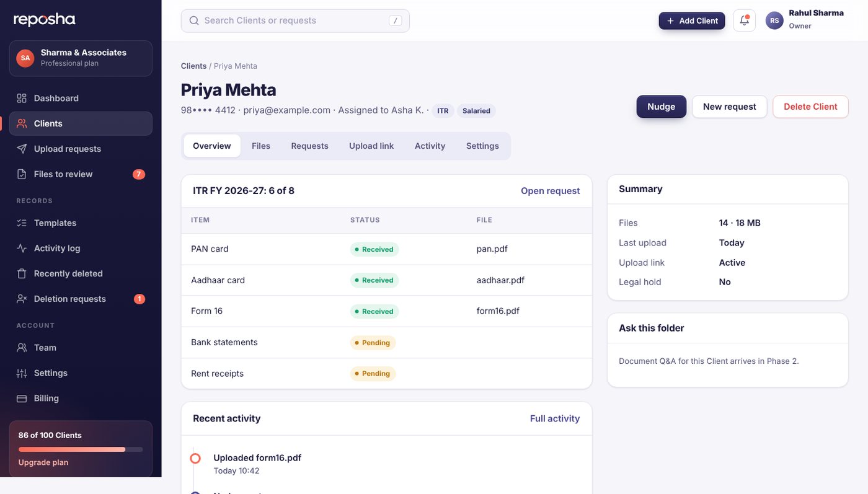Click the Upgrade plan link

(43, 462)
